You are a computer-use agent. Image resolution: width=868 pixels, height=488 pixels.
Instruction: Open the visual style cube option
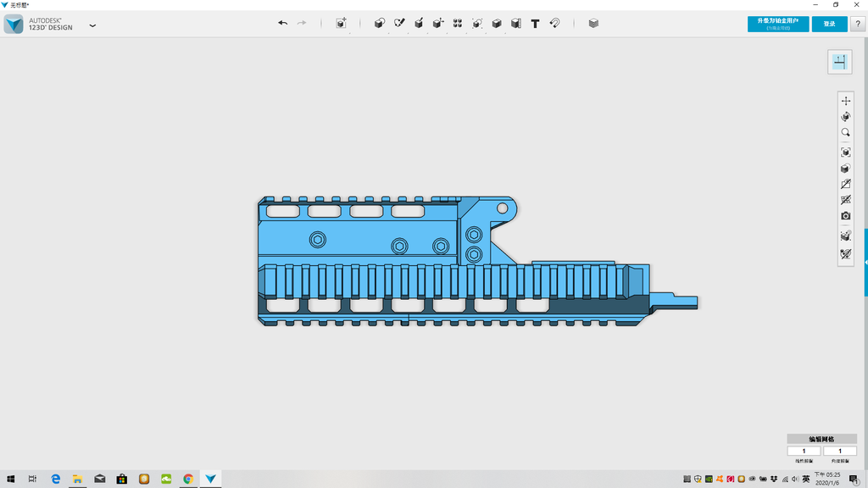click(x=846, y=169)
